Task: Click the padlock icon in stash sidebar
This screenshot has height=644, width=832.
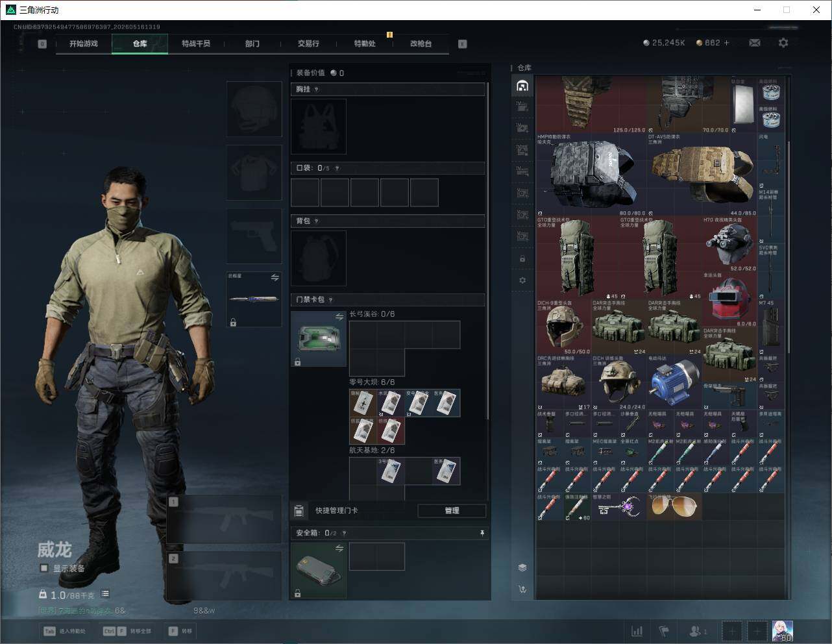Action: 522,259
